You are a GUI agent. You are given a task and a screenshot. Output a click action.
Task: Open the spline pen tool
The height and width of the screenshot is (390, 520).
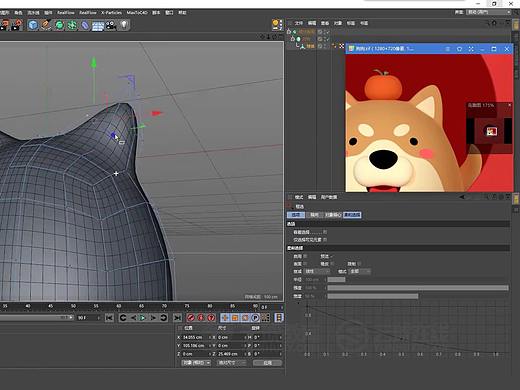click(46, 25)
